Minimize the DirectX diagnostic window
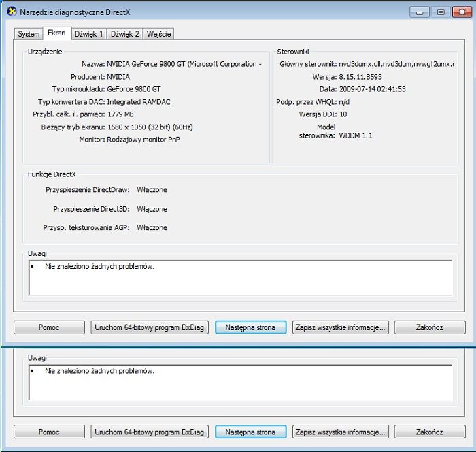The width and height of the screenshot is (476, 452). tap(420, 12)
